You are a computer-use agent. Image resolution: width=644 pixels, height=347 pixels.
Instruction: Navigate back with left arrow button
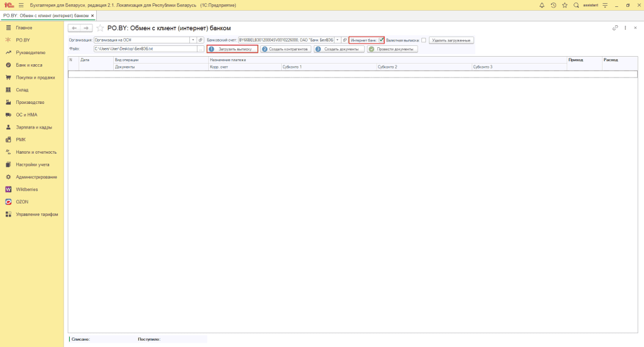click(x=74, y=28)
